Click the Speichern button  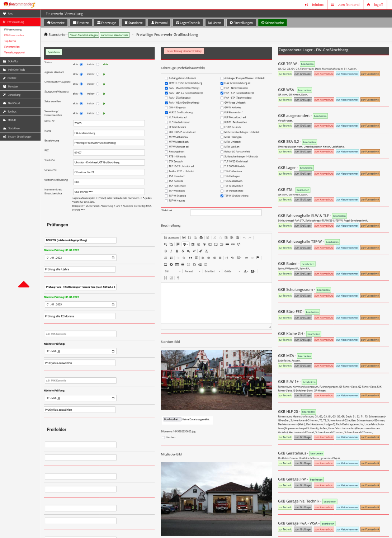click(x=54, y=52)
